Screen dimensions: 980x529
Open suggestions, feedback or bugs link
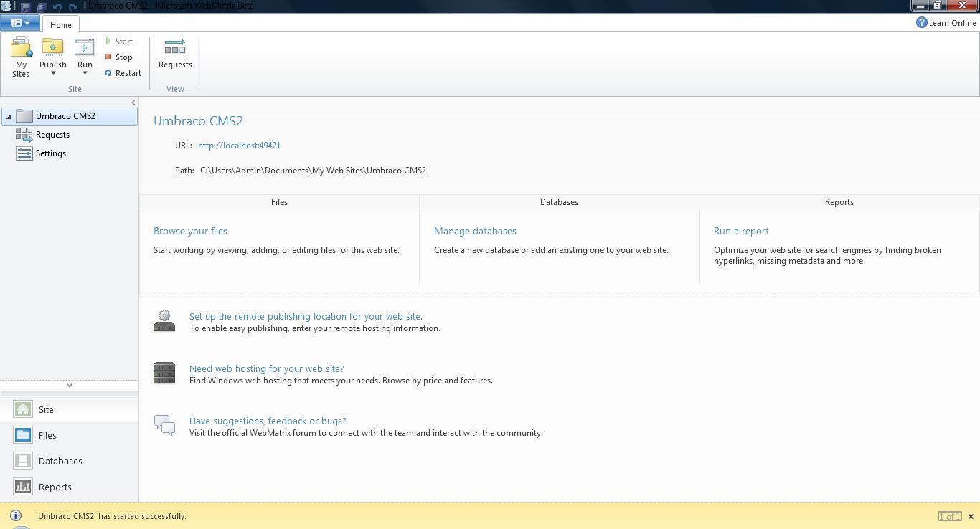point(268,421)
